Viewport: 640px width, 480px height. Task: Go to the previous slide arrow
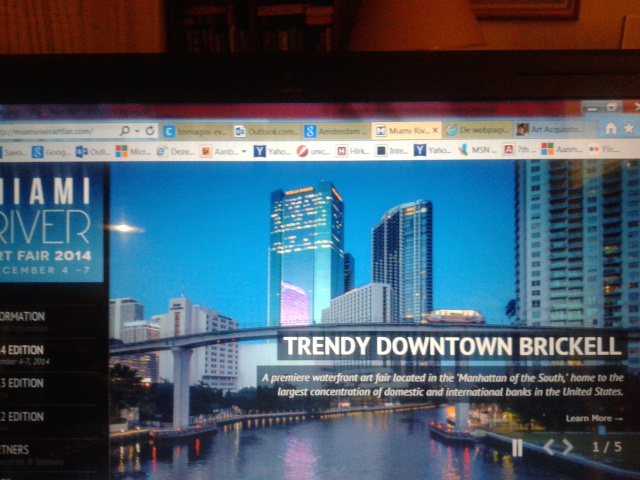pos(551,447)
